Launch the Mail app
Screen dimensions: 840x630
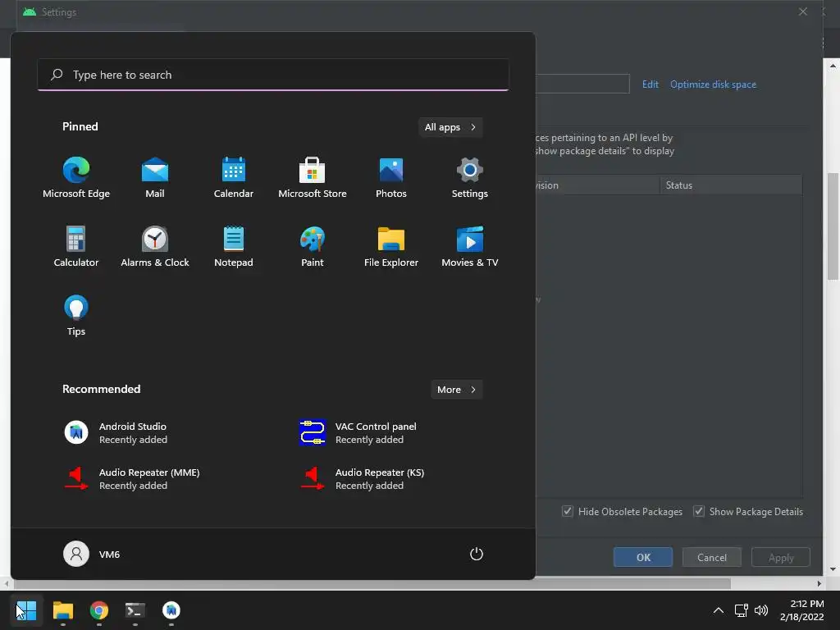tap(155, 178)
